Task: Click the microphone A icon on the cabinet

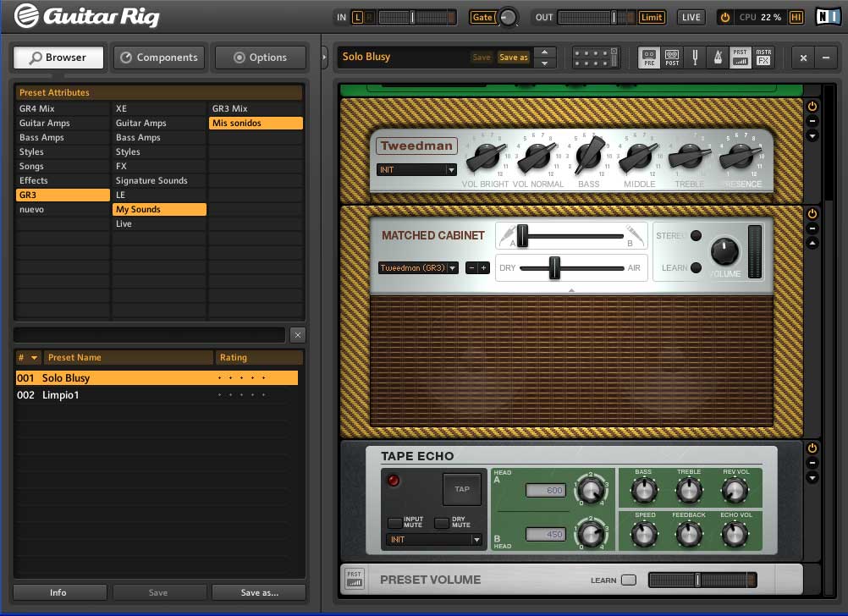Action: [507, 235]
